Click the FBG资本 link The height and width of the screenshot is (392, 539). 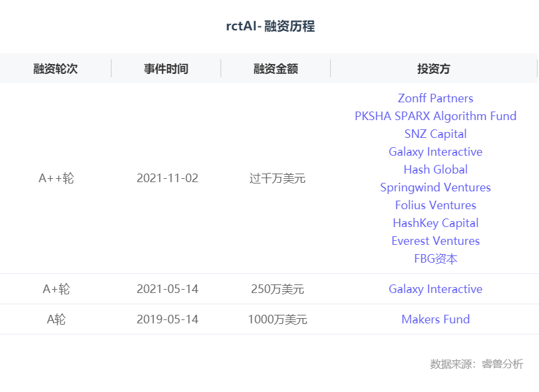435,259
